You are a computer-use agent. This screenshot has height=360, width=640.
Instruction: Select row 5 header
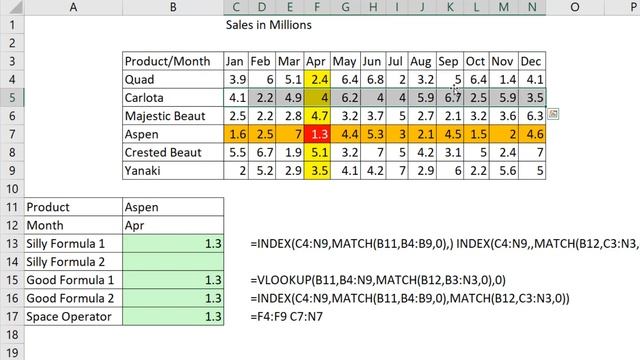tap(12, 98)
